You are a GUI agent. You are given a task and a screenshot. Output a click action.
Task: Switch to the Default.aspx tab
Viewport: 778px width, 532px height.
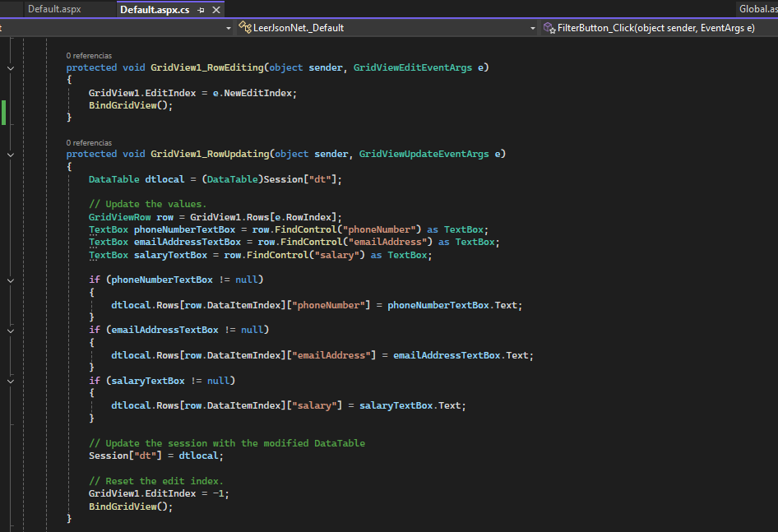pyautogui.click(x=54, y=9)
